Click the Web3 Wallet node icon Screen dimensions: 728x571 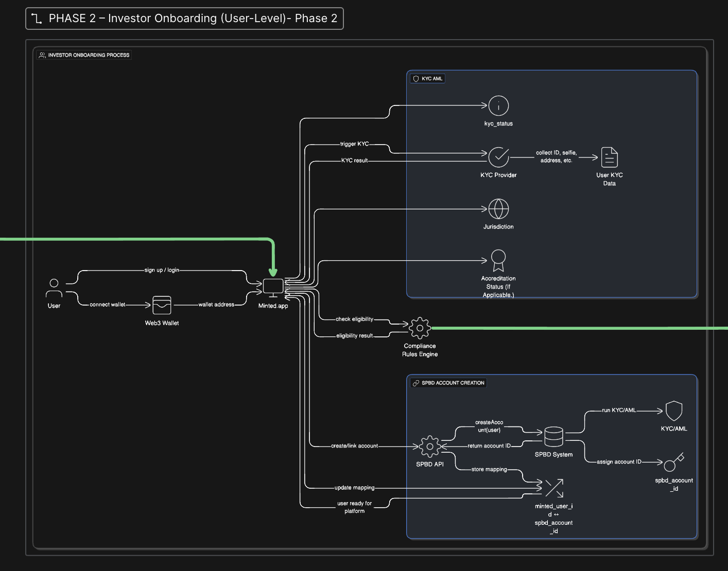(162, 305)
